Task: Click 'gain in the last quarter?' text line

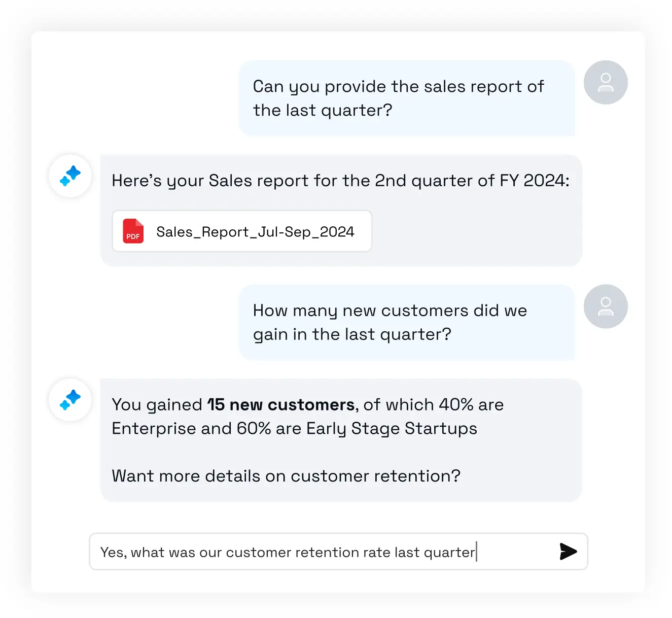Action: click(352, 335)
